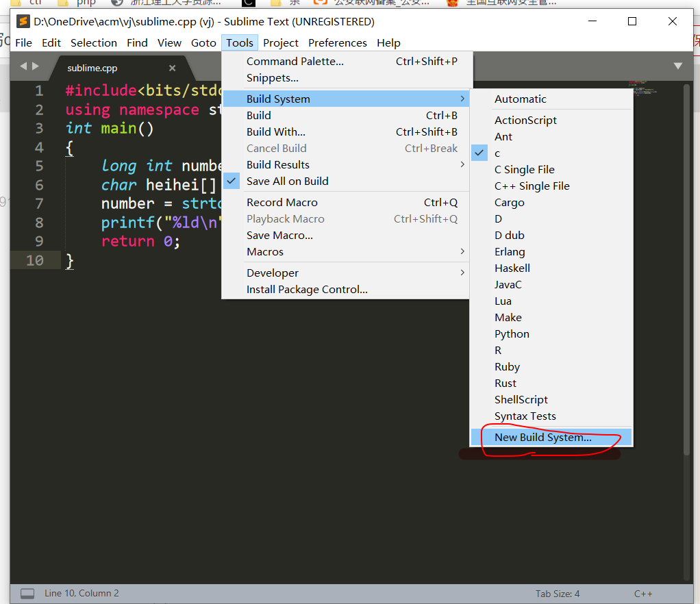Select ActionScript build system
The height and width of the screenshot is (604, 700).
coord(551,120)
